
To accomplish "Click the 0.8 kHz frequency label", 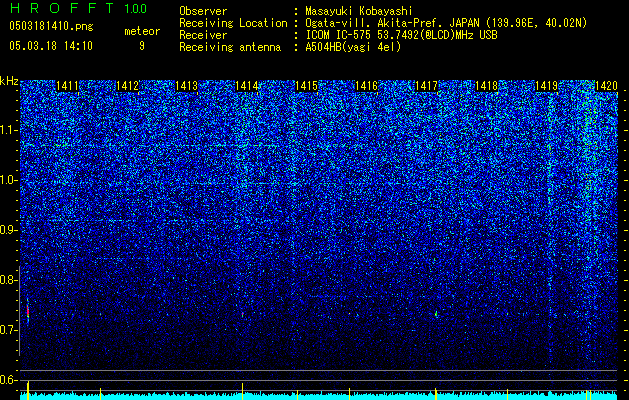I will pos(9,280).
